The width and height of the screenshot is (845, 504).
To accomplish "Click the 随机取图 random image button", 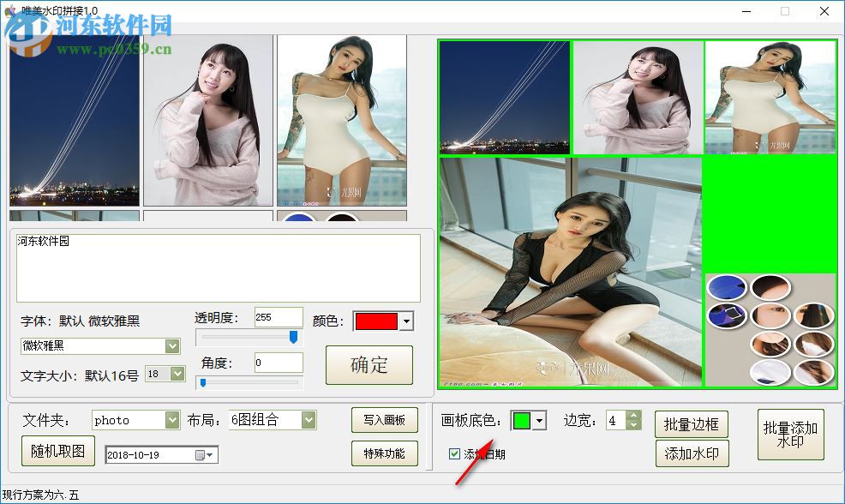I will [57, 452].
